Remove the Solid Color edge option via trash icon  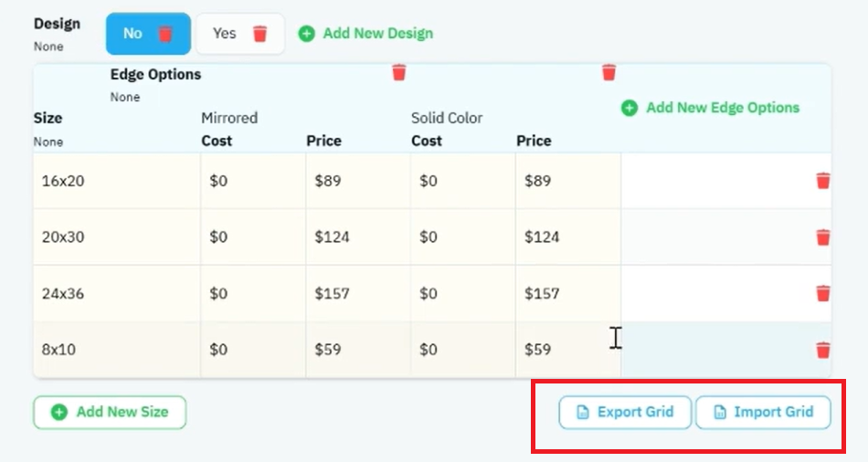[x=609, y=72]
